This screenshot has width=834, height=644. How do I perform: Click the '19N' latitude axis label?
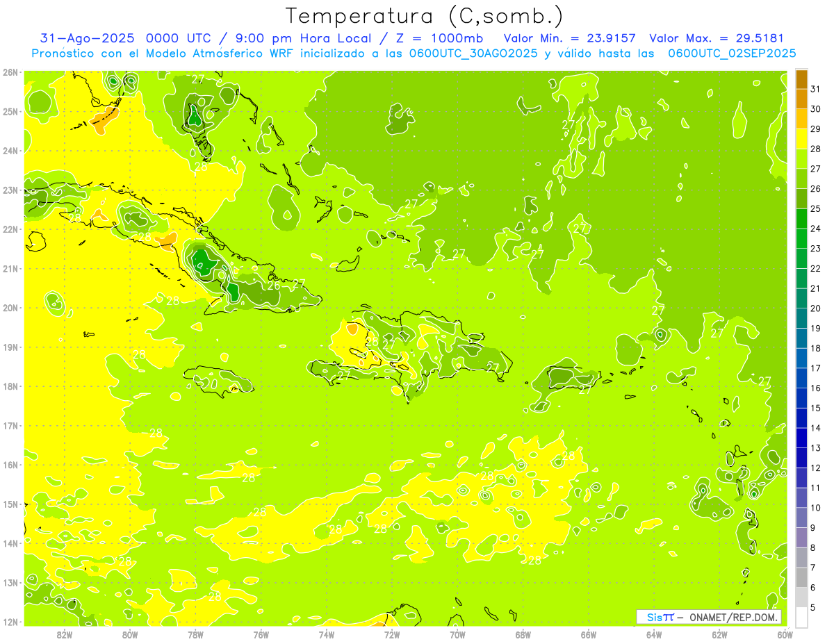point(10,347)
